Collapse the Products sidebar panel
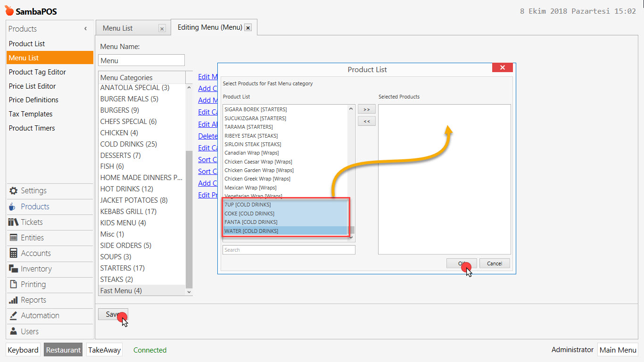644x362 pixels. [x=85, y=28]
